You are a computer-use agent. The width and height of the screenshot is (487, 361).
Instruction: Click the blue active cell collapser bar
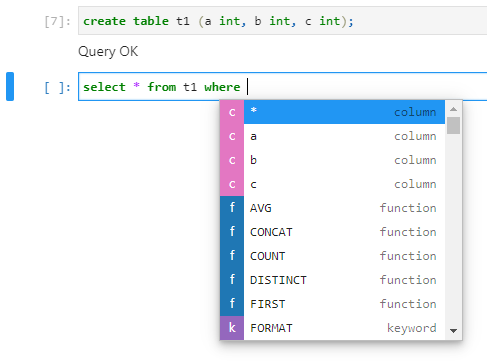(x=10, y=86)
